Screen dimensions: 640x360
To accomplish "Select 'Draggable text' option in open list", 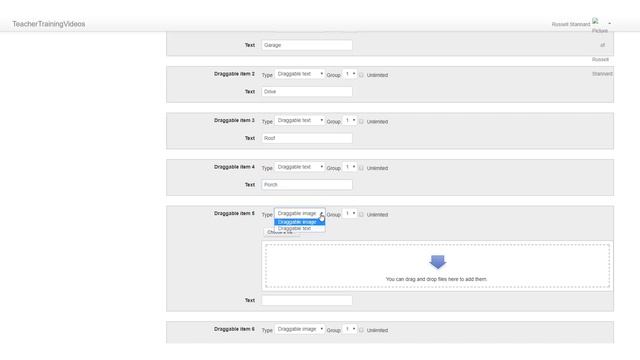I will tap(300, 229).
